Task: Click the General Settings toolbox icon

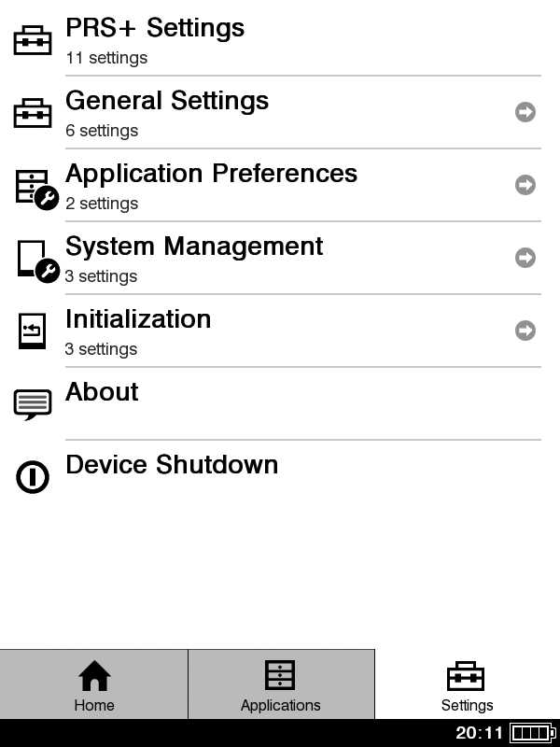Action: click(33, 113)
